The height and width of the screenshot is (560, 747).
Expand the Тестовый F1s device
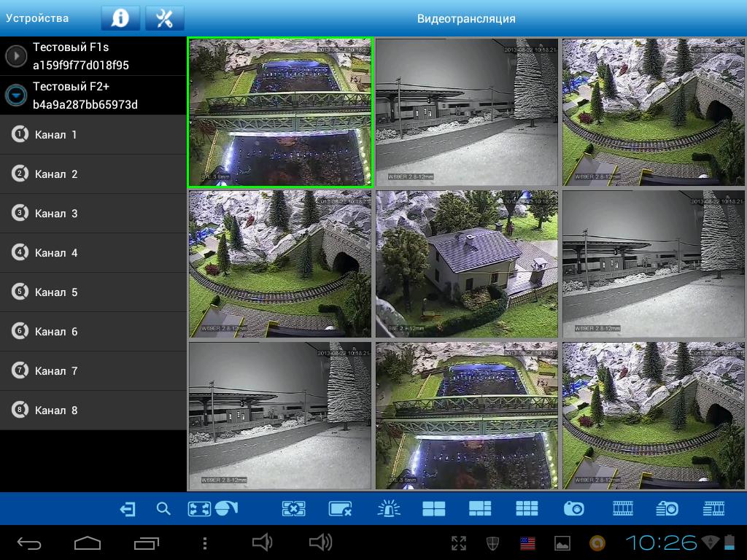pyautogui.click(x=16, y=56)
